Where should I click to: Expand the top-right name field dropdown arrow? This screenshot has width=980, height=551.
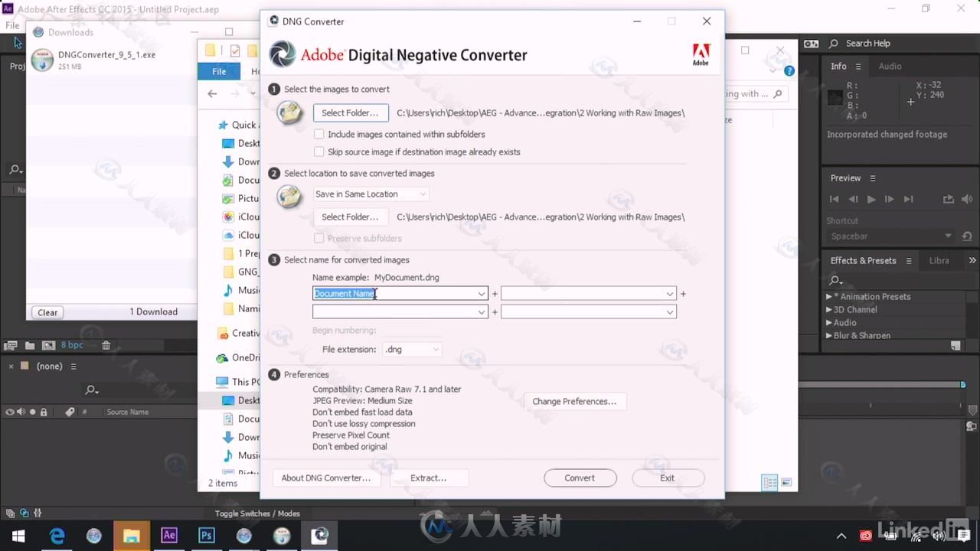670,294
